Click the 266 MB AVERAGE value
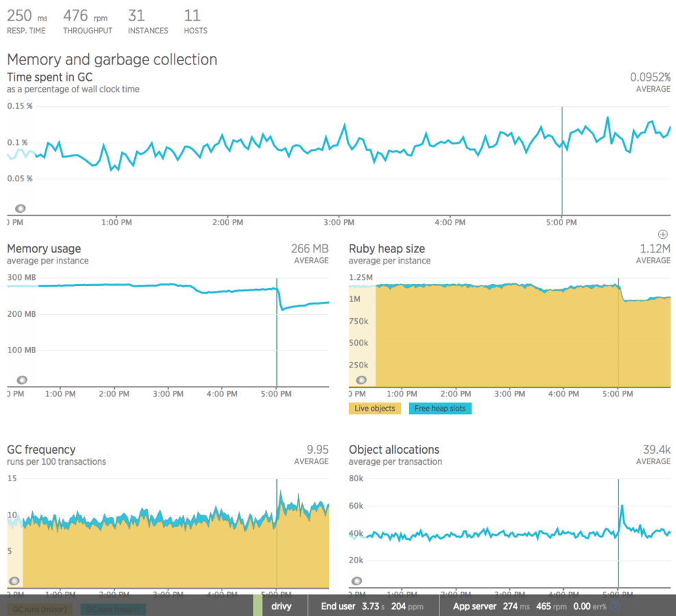Screen dimensions: 676x616 [309, 254]
